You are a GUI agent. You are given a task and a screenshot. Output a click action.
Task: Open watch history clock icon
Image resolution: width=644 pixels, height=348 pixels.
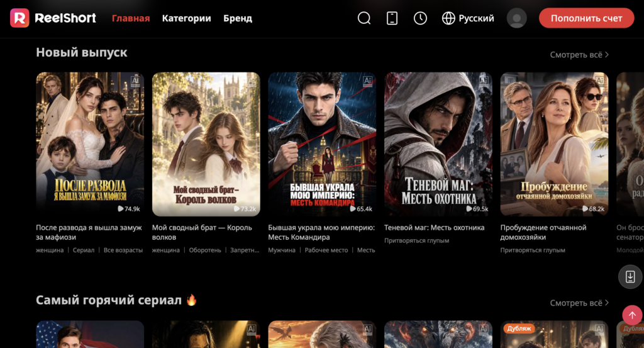[420, 18]
